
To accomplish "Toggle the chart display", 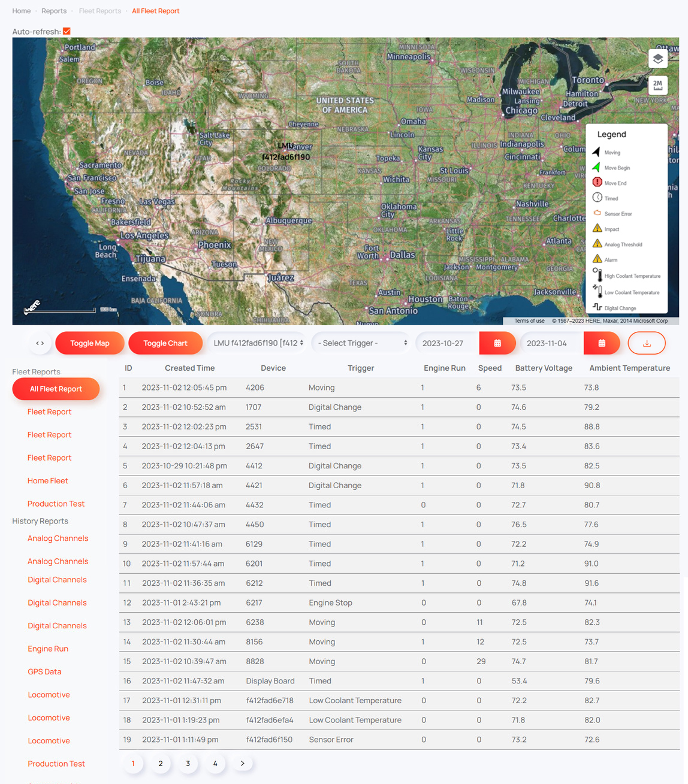I will pos(165,343).
